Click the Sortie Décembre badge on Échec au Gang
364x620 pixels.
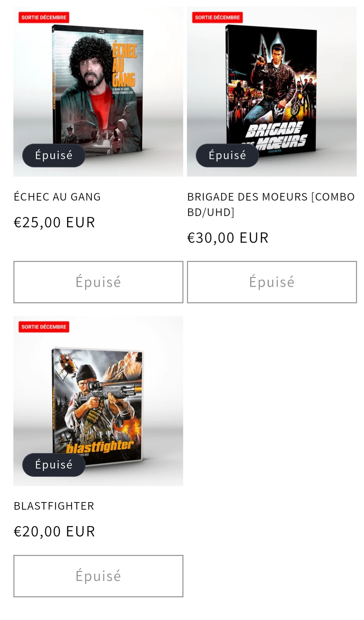tap(44, 17)
